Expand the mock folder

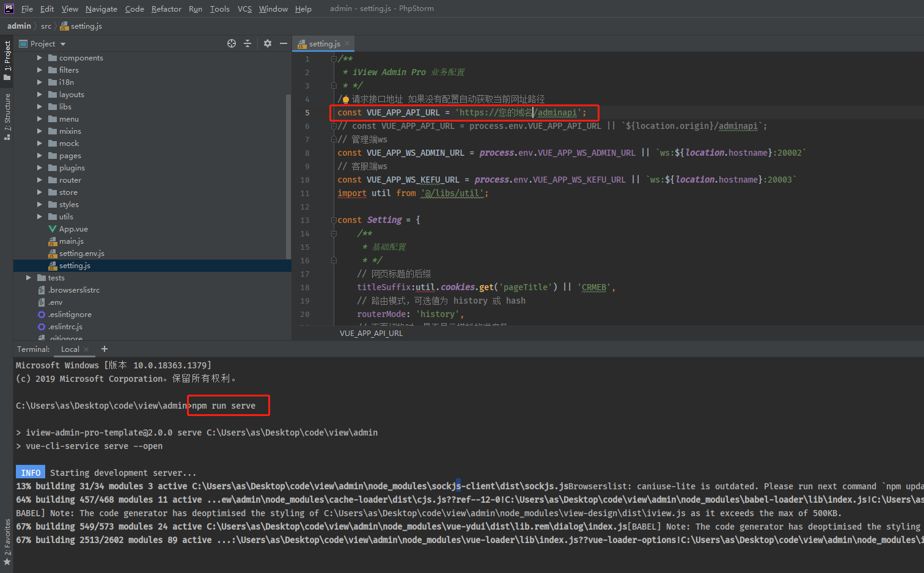coord(40,144)
